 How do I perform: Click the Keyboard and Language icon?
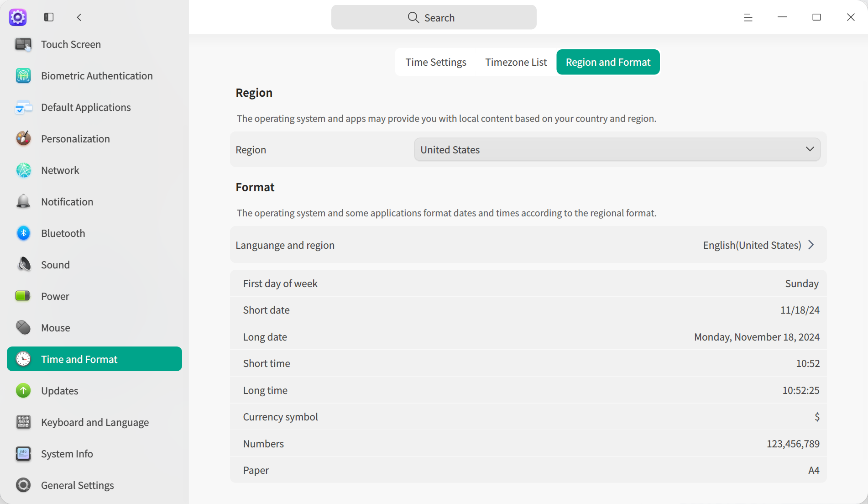tap(23, 422)
